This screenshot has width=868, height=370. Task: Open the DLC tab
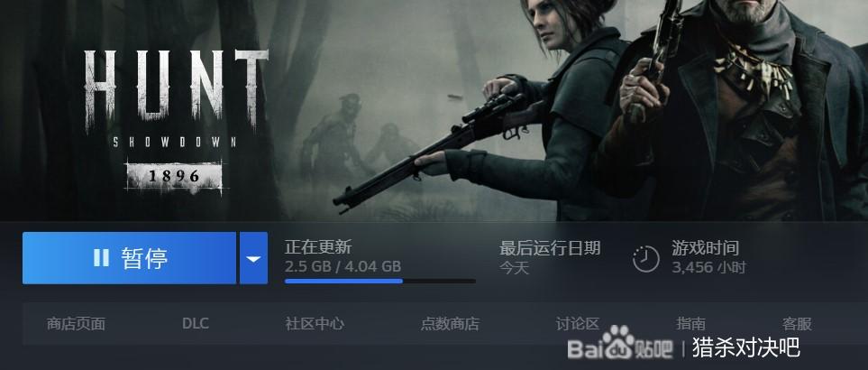coord(196,323)
